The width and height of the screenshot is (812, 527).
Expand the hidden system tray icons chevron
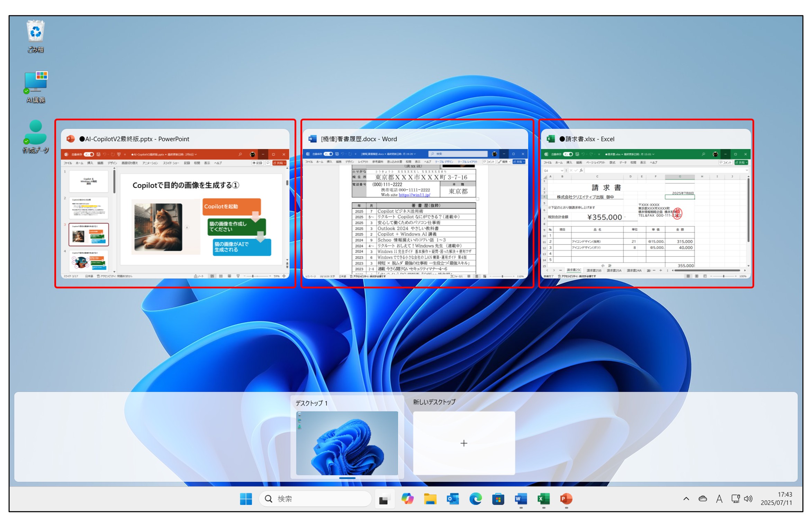pos(686,499)
